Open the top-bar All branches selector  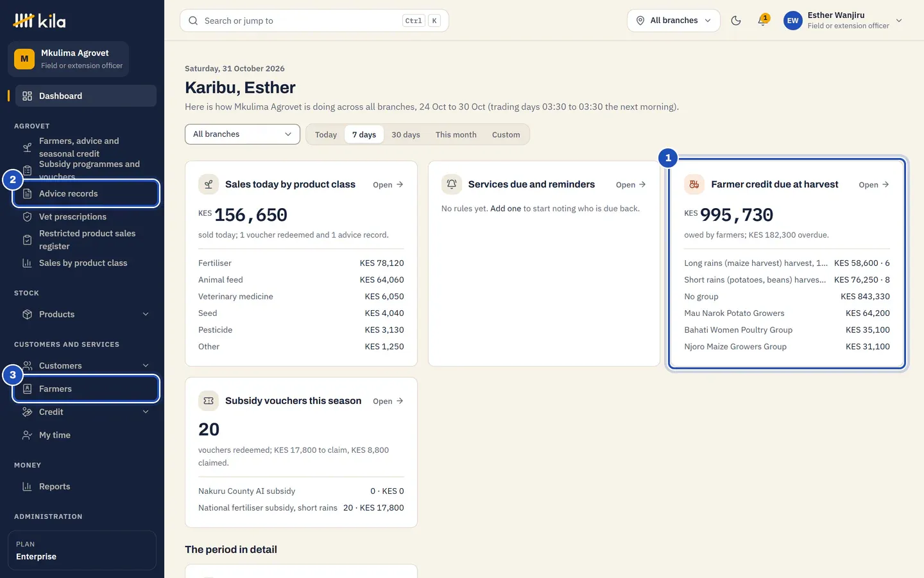pos(674,21)
